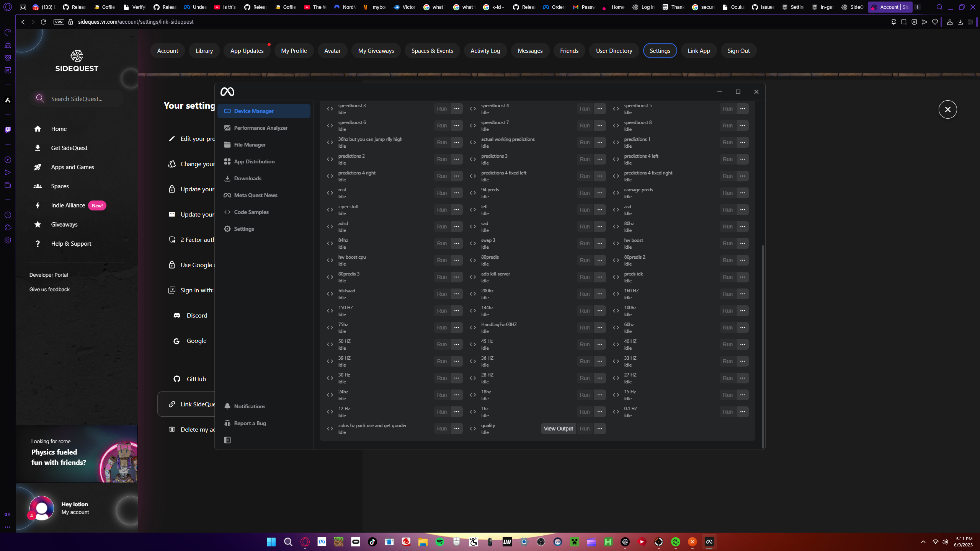Open Code Samples in the sidebar
This screenshot has width=980, height=551.
pos(251,212)
